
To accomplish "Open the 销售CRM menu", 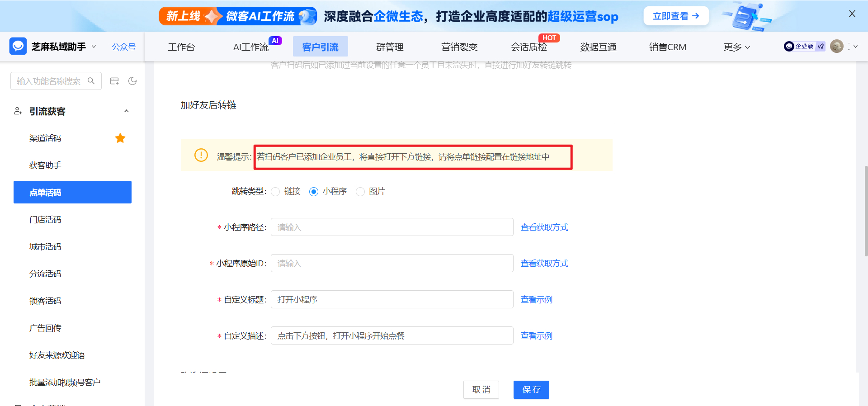I will [x=668, y=47].
